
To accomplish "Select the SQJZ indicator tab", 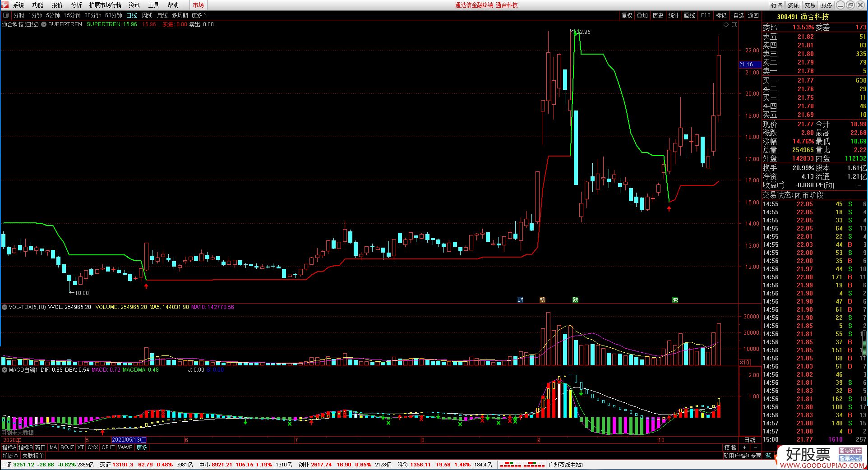I will point(67,447).
